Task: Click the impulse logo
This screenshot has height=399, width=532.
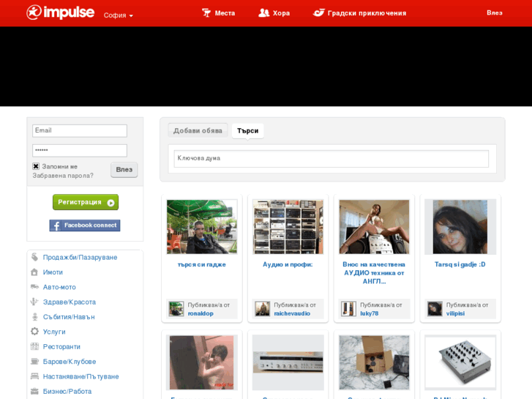Action: [61, 12]
